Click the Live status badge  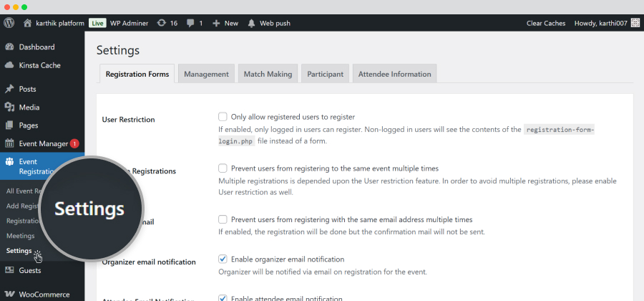coord(98,24)
